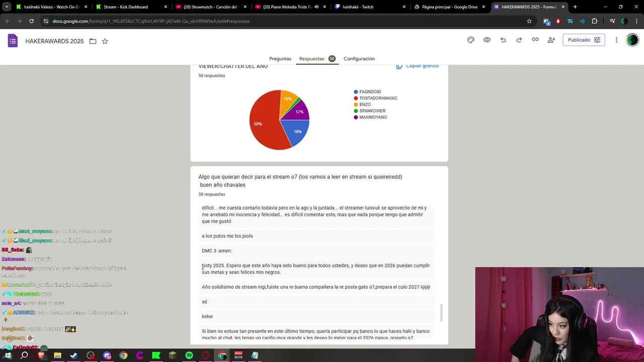This screenshot has height=362, width=644.
Task: Mute the Piano Melodia Triste tab audio
Action: (x=316, y=7)
